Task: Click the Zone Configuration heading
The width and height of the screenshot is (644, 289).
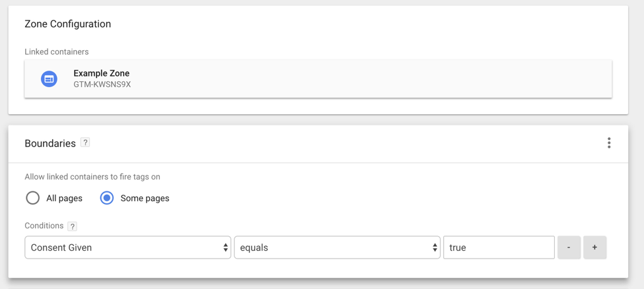Action: pyautogui.click(x=68, y=24)
